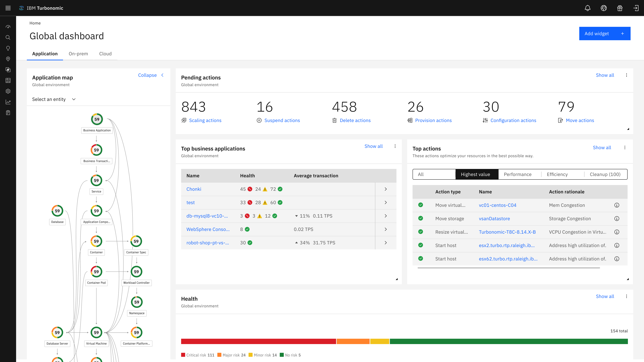This screenshot has width=644, height=362.
Task: Switch filter to Cleanup (100)
Action: [605, 174]
